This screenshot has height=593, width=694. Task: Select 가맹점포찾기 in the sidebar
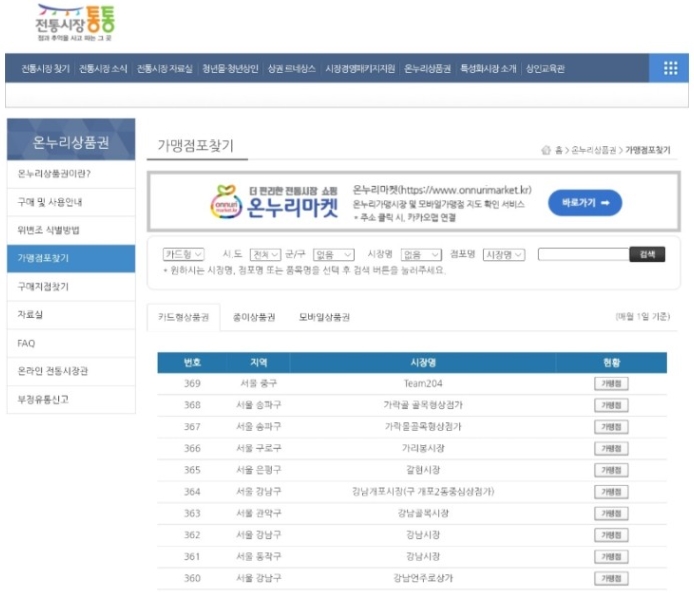click(71, 258)
